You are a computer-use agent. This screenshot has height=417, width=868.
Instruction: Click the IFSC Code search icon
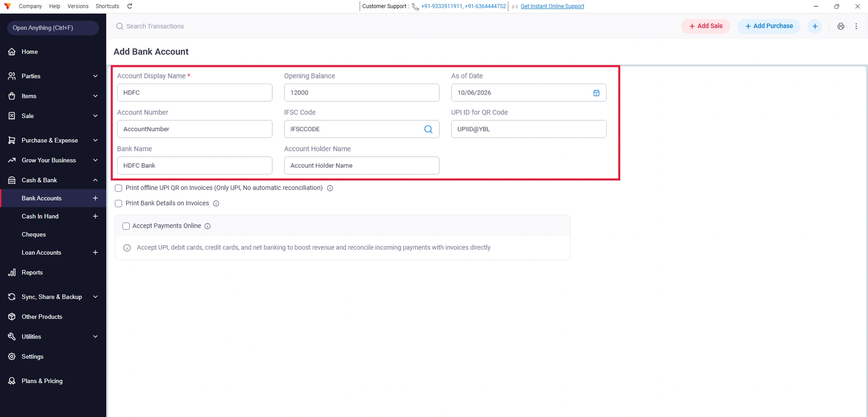click(x=428, y=129)
